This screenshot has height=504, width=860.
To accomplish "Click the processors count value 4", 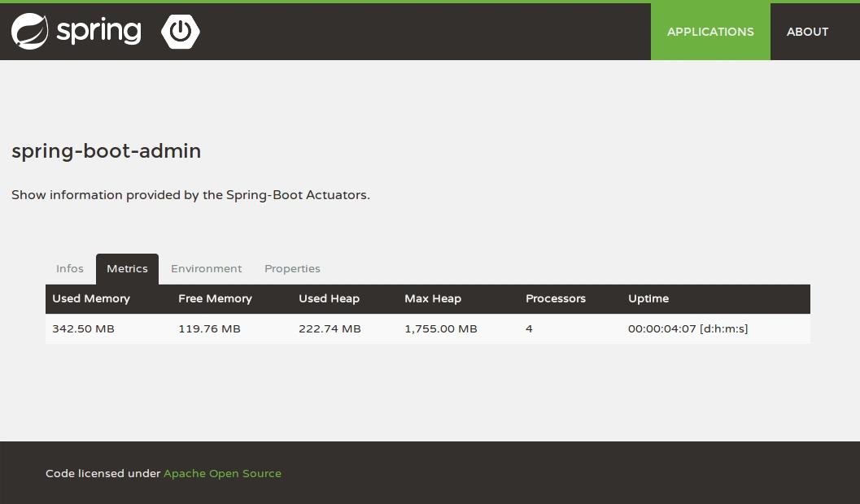I will [x=529, y=329].
